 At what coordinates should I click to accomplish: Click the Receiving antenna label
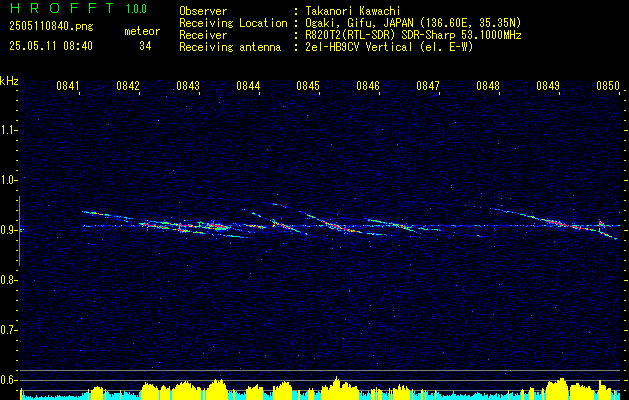coord(230,47)
